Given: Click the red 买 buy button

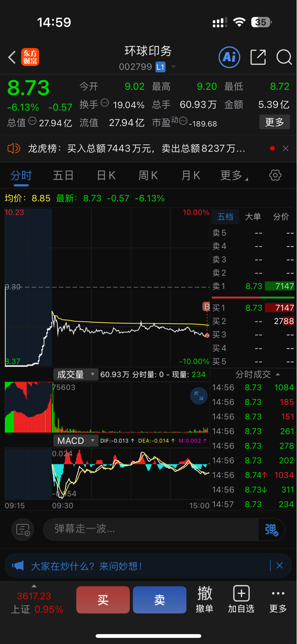Looking at the screenshot, I should coord(103,600).
